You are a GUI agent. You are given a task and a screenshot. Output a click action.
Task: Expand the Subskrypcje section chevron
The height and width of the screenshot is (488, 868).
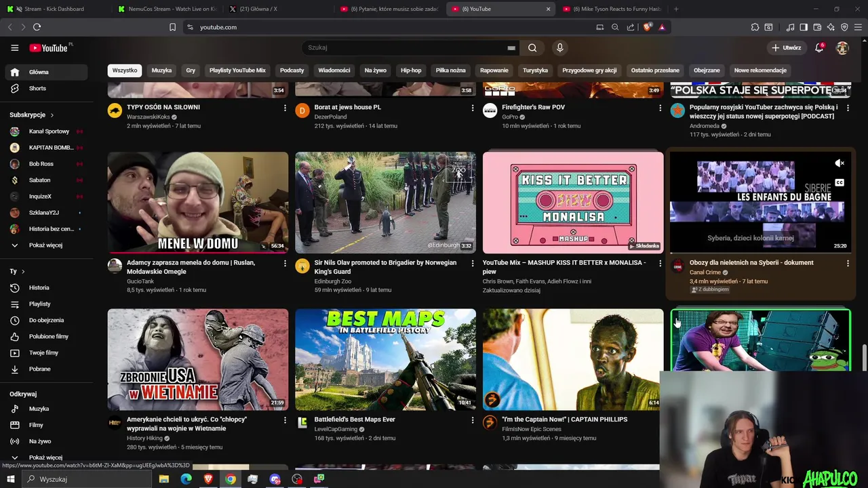coord(52,115)
